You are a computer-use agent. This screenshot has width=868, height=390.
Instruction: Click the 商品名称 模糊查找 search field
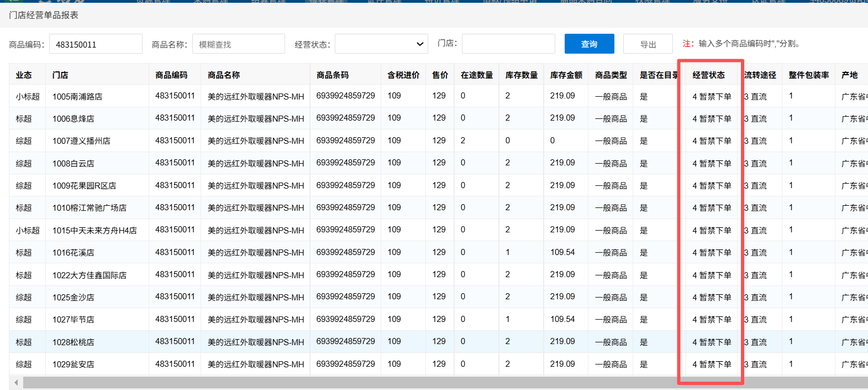click(x=238, y=44)
